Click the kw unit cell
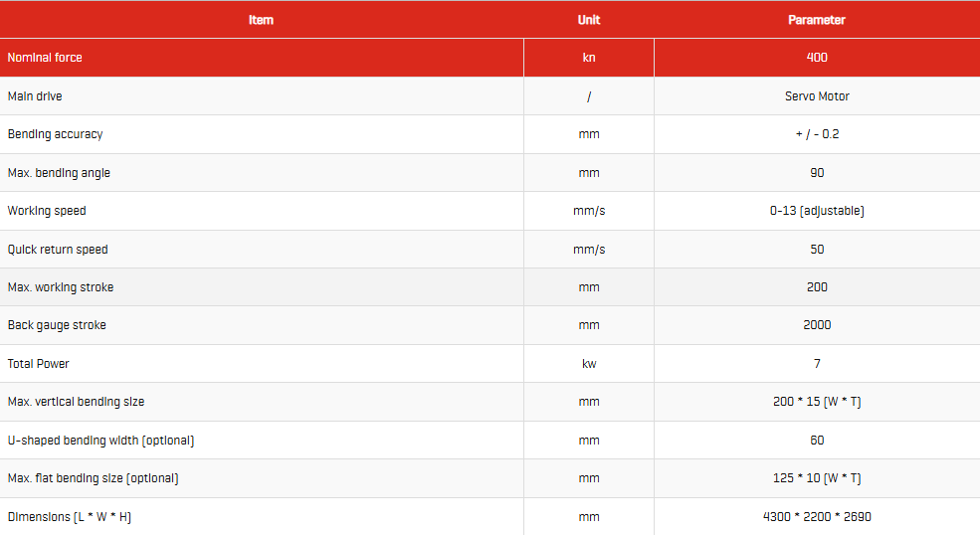Screen dimensions: 980x535 (x=589, y=364)
